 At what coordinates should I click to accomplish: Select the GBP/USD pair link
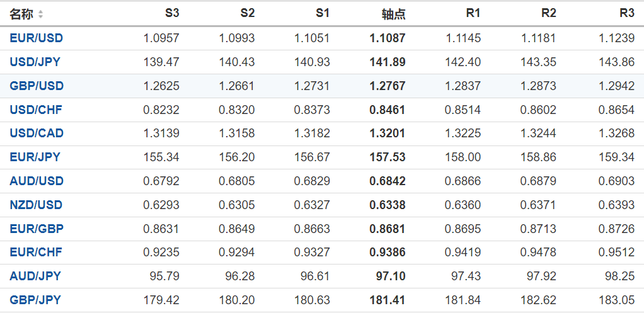37,86
